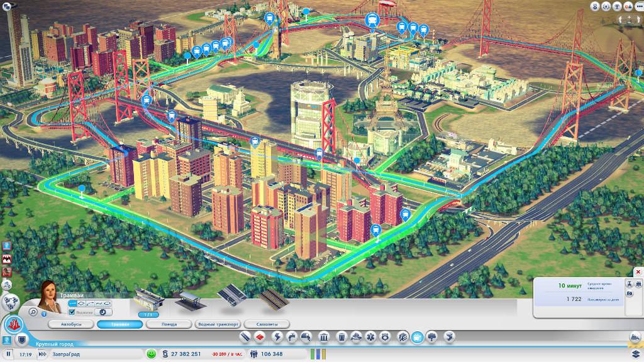
Task: Click the game clock 17:19
Action: click(x=25, y=354)
